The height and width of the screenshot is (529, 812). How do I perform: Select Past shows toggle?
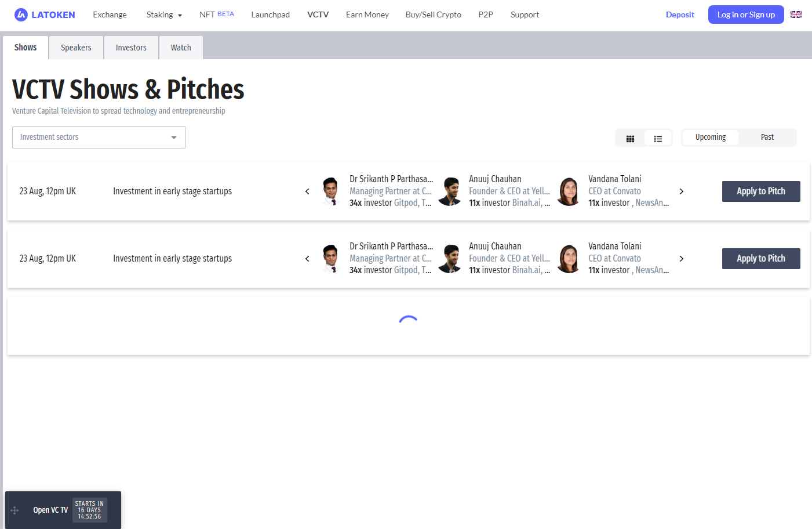[x=767, y=137]
